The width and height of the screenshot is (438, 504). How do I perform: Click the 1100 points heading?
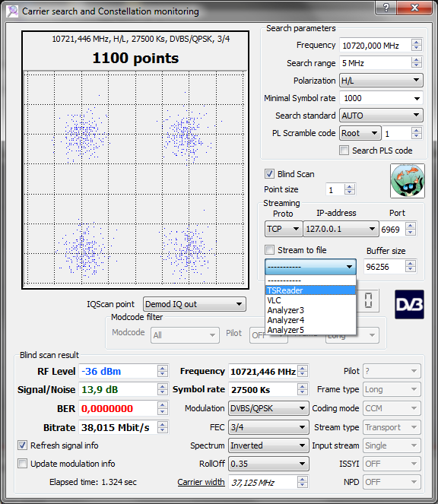[x=135, y=58]
